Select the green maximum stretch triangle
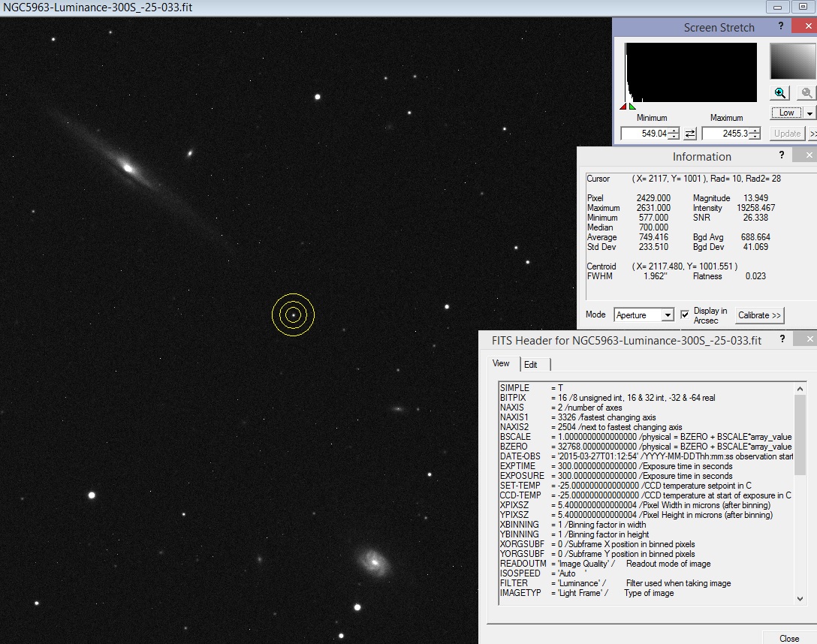Image resolution: width=817 pixels, height=644 pixels. (x=632, y=107)
